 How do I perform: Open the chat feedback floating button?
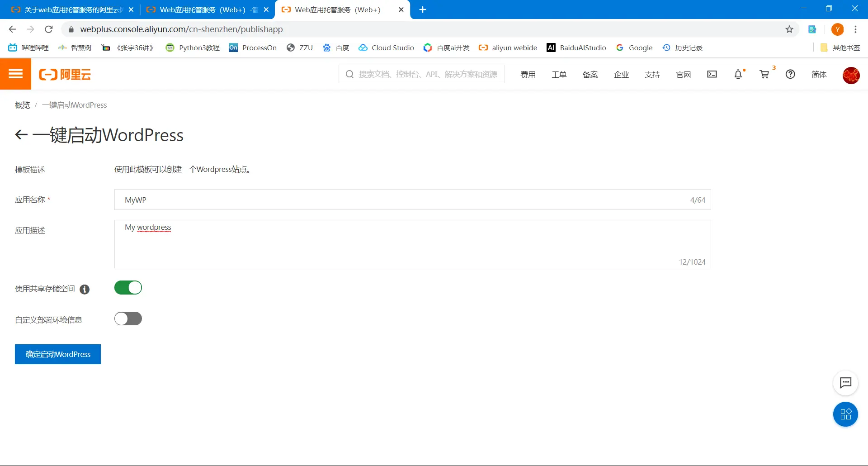(x=845, y=383)
